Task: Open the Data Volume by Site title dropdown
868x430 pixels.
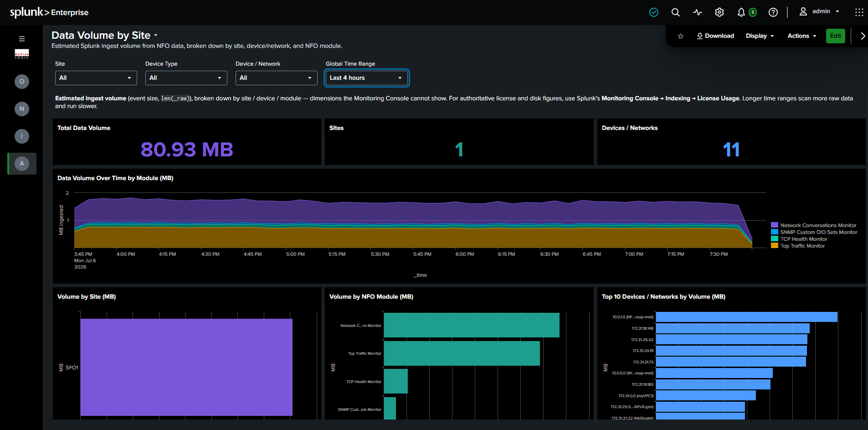Action: (156, 36)
